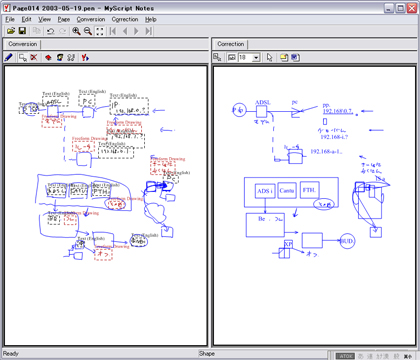Click the Open file folder icon
Viewport: 420px width, 360px height.
(x=11, y=31)
